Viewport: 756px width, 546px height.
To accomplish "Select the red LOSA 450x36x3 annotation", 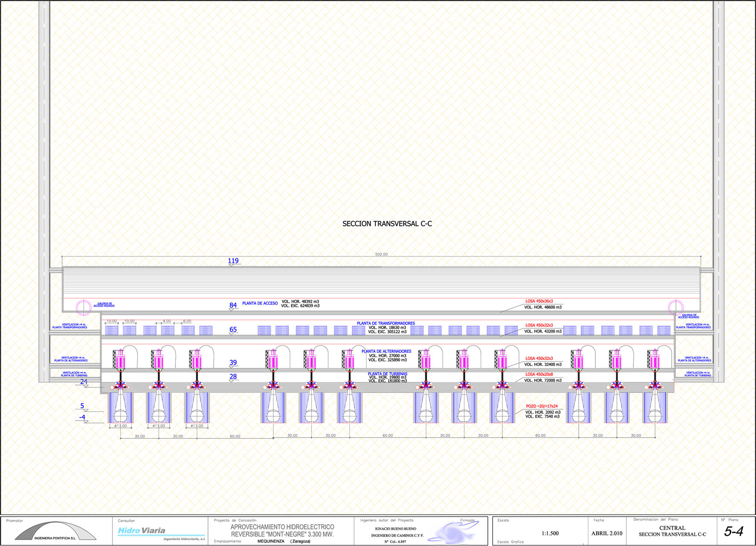I will click(539, 301).
